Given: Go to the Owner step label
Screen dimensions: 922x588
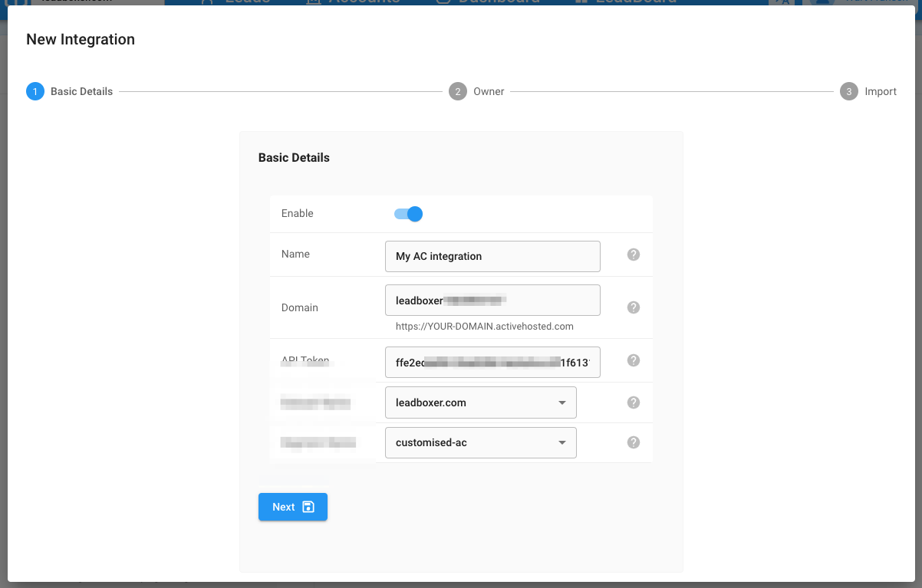Looking at the screenshot, I should (x=489, y=91).
